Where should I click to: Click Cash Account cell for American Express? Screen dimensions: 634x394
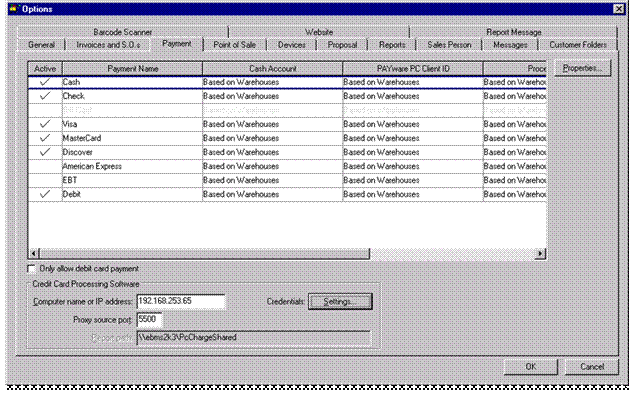tap(273, 166)
